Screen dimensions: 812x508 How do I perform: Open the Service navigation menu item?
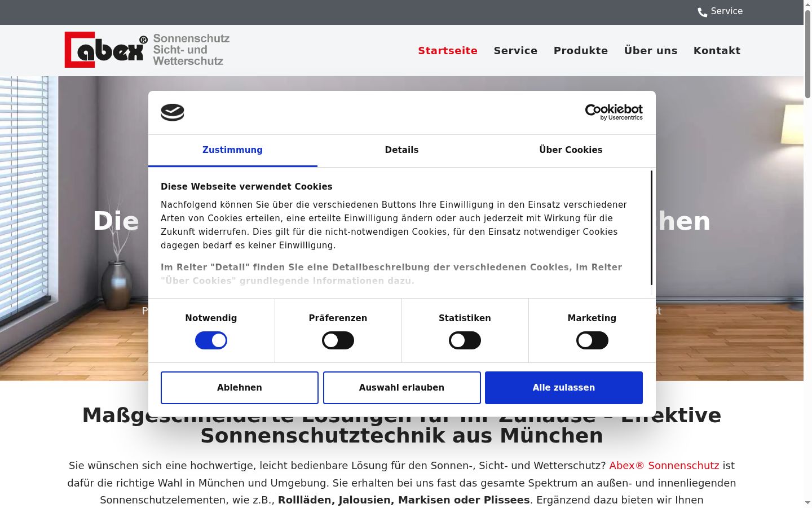pos(515,51)
